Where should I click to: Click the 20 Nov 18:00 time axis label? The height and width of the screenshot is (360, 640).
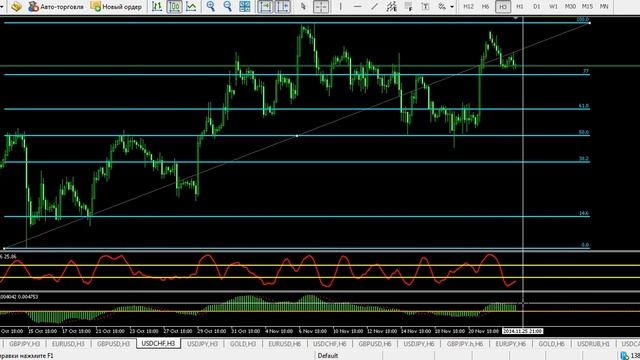pyautogui.click(x=484, y=331)
